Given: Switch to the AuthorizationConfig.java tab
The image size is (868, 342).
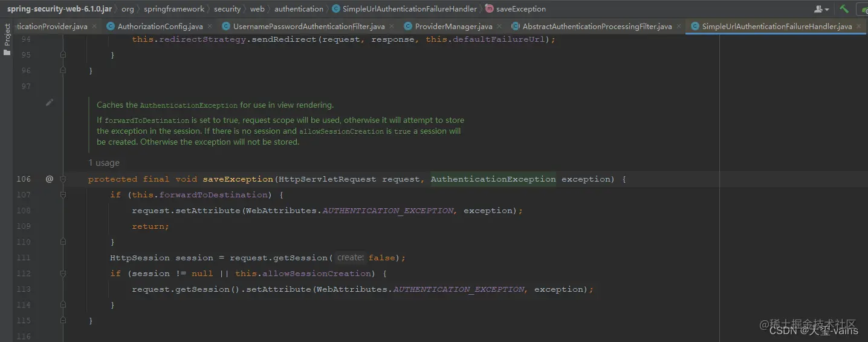Looking at the screenshot, I should point(160,27).
